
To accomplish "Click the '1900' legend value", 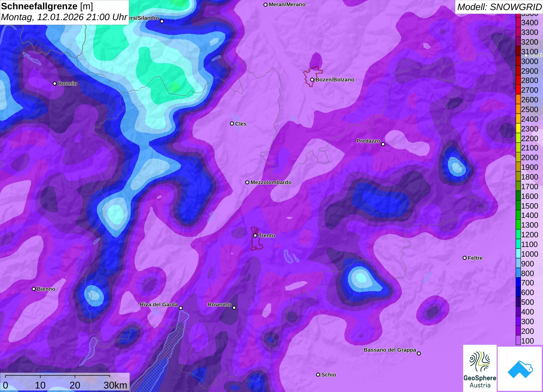I will (x=529, y=167).
